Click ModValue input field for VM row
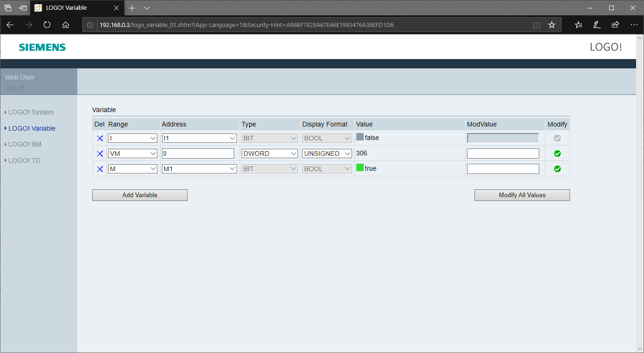The image size is (644, 353). (503, 153)
